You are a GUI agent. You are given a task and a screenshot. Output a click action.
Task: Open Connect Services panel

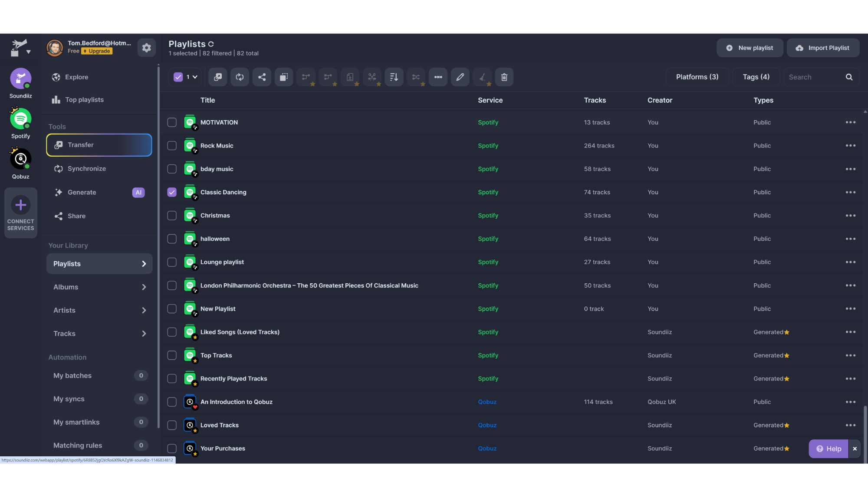point(20,213)
